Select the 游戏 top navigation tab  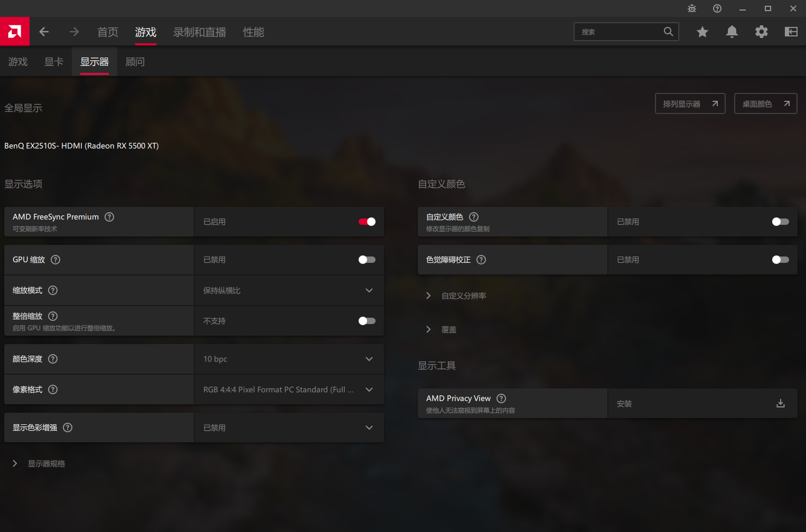coord(146,32)
